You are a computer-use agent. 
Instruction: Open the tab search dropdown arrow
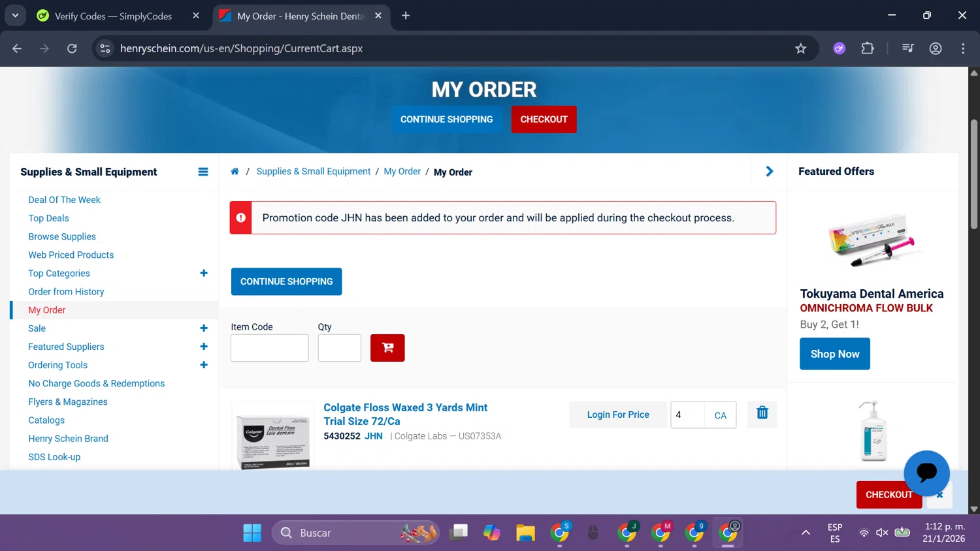[15, 16]
